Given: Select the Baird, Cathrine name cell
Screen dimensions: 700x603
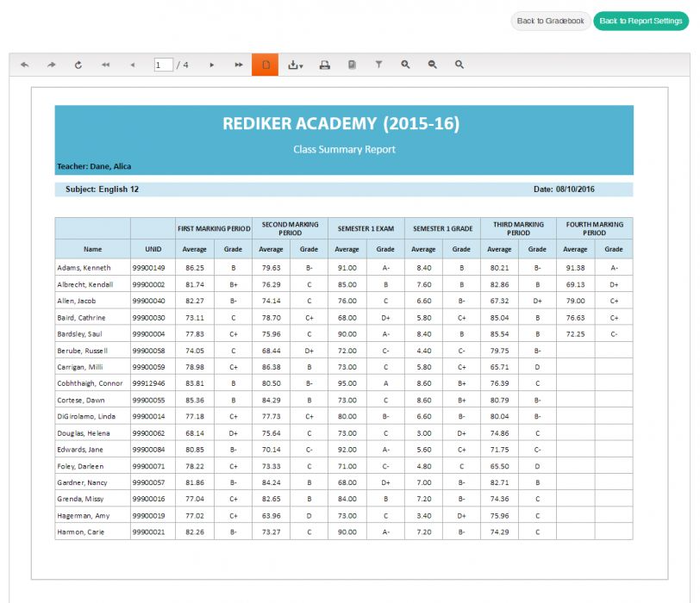Looking at the screenshot, I should click(93, 318).
